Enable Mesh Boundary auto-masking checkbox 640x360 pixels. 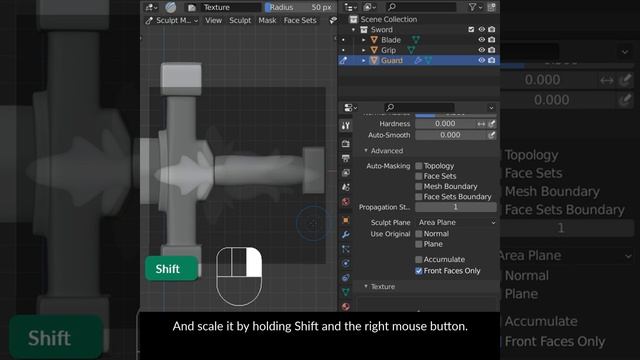tap(419, 187)
